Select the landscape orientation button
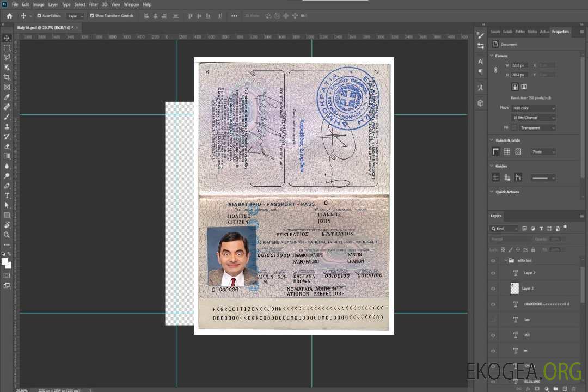The width and height of the screenshot is (588, 392). (524, 87)
